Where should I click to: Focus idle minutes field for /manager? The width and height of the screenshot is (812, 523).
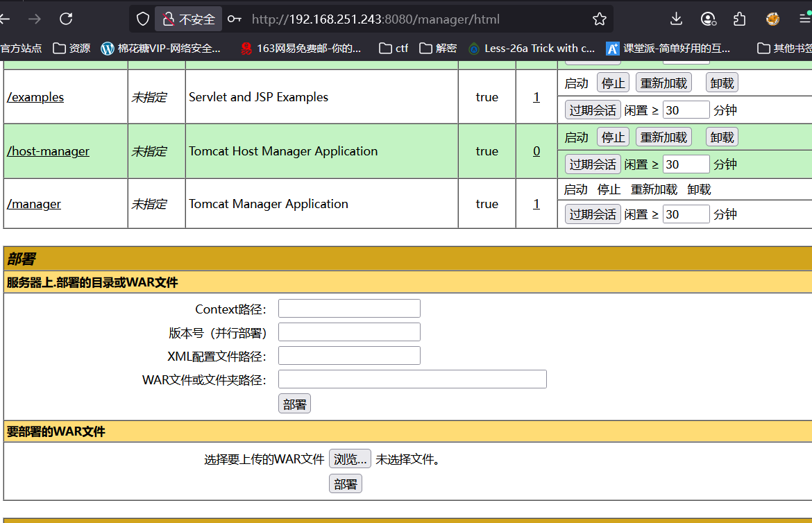686,214
